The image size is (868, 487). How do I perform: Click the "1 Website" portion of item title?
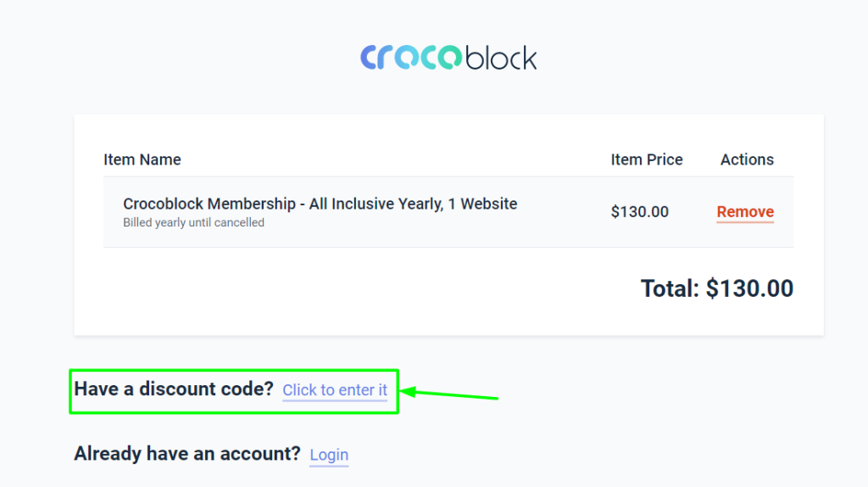click(482, 204)
